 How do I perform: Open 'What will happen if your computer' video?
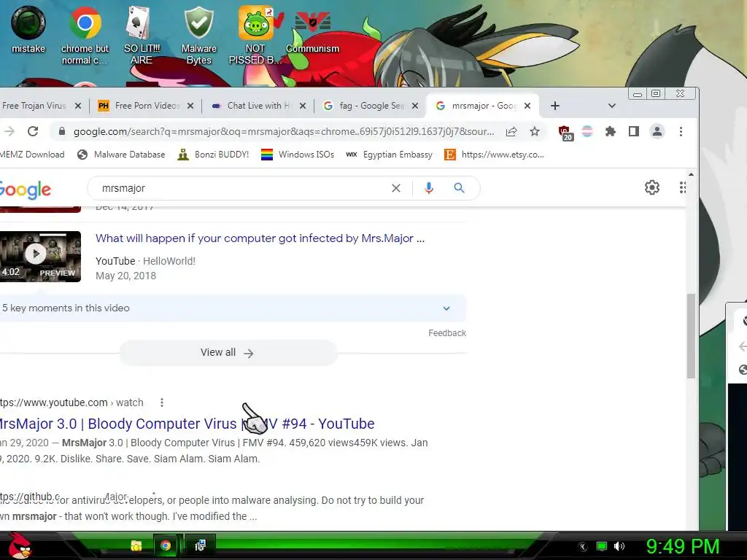point(260,238)
